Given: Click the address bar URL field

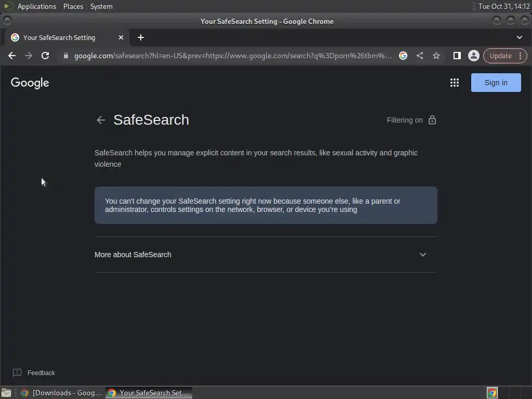Looking at the screenshot, I should point(233,56).
